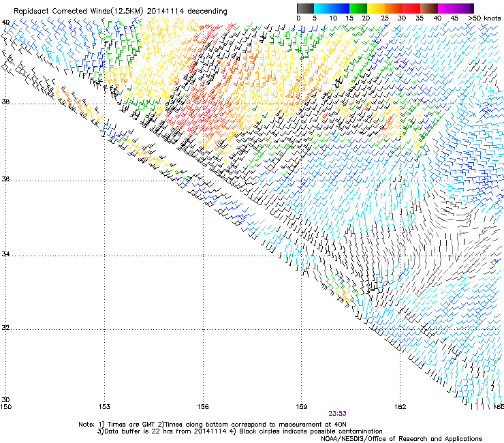Click latitude label '30' on left axis
Screen dimensions: 504x443
click(x=5, y=400)
